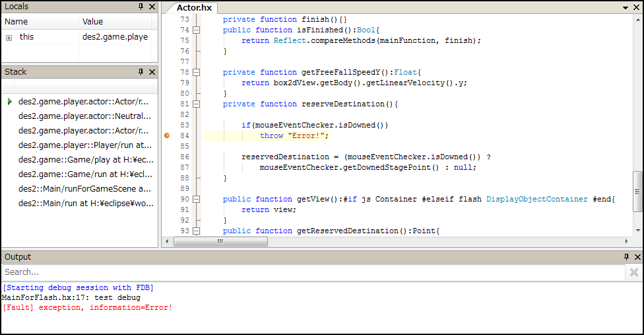Image resolution: width=644 pixels, height=335 pixels.
Task: Click the Name column header in Locals
Action: click(x=40, y=22)
